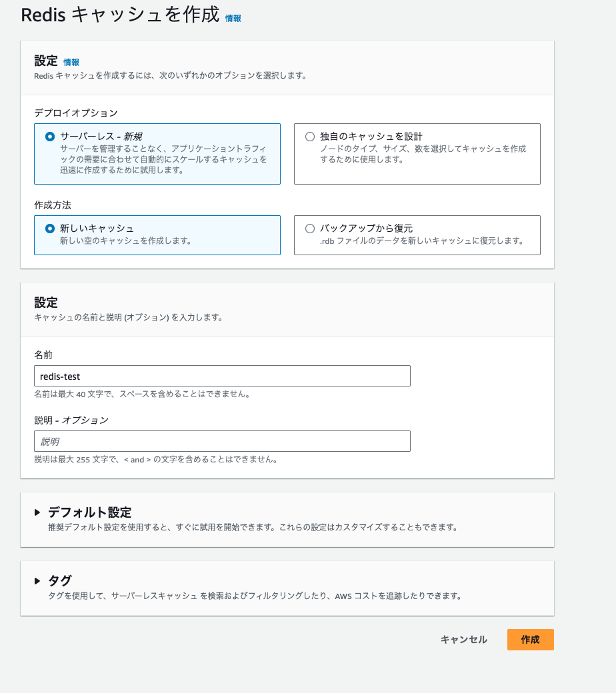
Task: Click the orange 作成 button
Action: tap(530, 640)
